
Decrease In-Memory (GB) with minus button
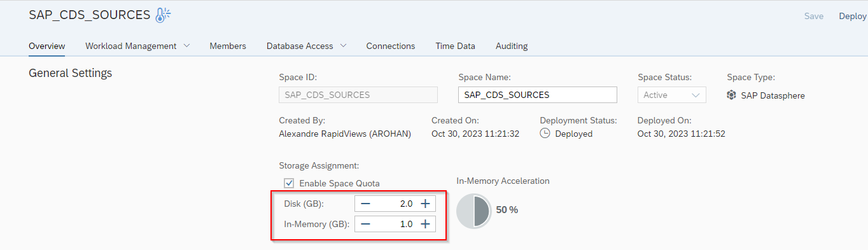point(365,224)
